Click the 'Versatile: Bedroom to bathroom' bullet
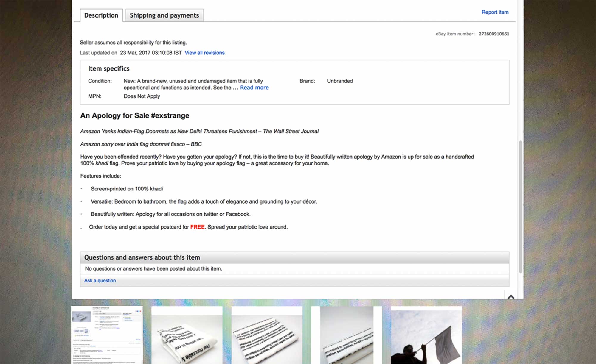 coord(204,201)
